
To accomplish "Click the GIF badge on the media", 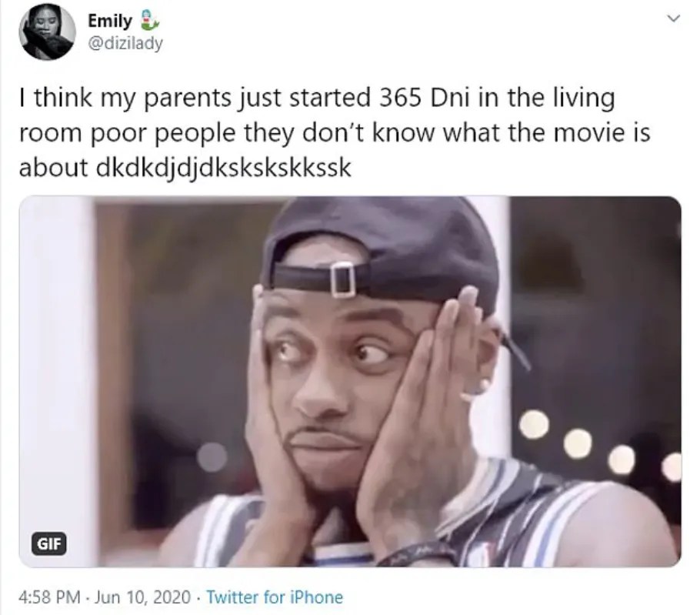I will coord(48,544).
